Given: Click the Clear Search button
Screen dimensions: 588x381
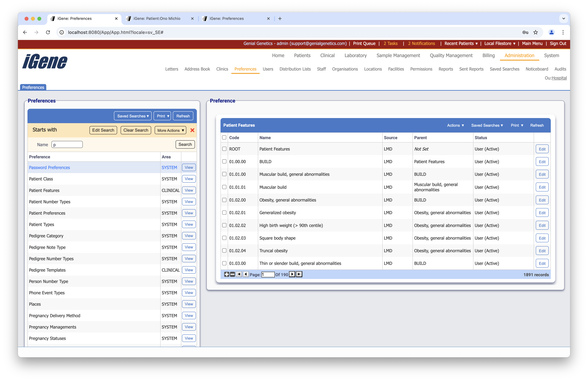Looking at the screenshot, I should [x=136, y=130].
